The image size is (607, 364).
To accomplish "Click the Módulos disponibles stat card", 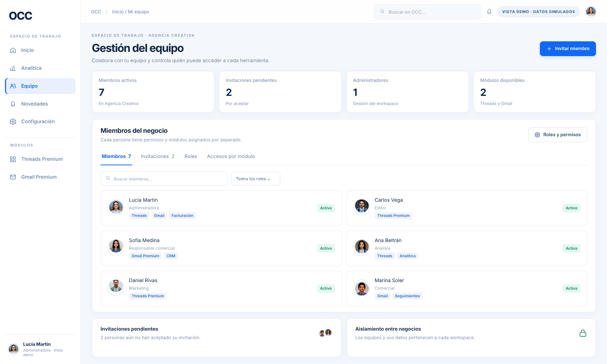I will click(x=534, y=92).
